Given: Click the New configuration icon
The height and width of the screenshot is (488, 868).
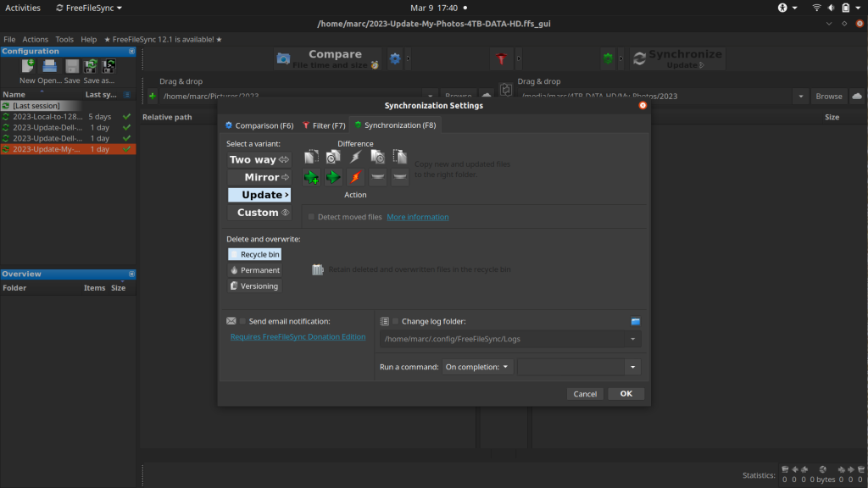Looking at the screenshot, I should coord(27,66).
